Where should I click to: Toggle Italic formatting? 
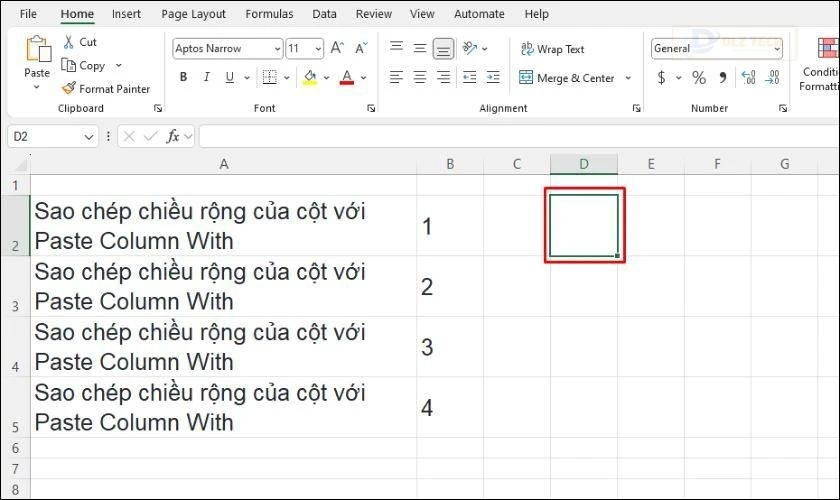206,77
